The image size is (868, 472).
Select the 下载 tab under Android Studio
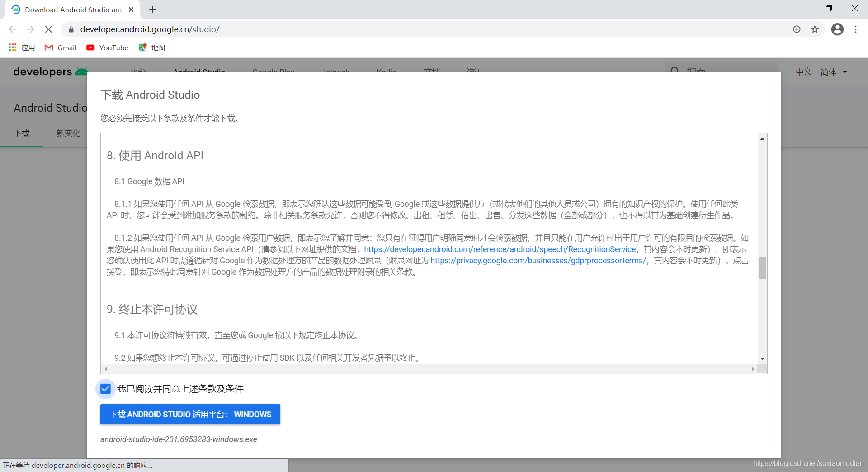pos(22,133)
